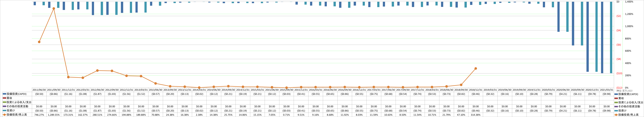Click CAPEX value ($4.21) for 2020/06/30
Screen dimensions: 644x117
(x=563, y=94)
